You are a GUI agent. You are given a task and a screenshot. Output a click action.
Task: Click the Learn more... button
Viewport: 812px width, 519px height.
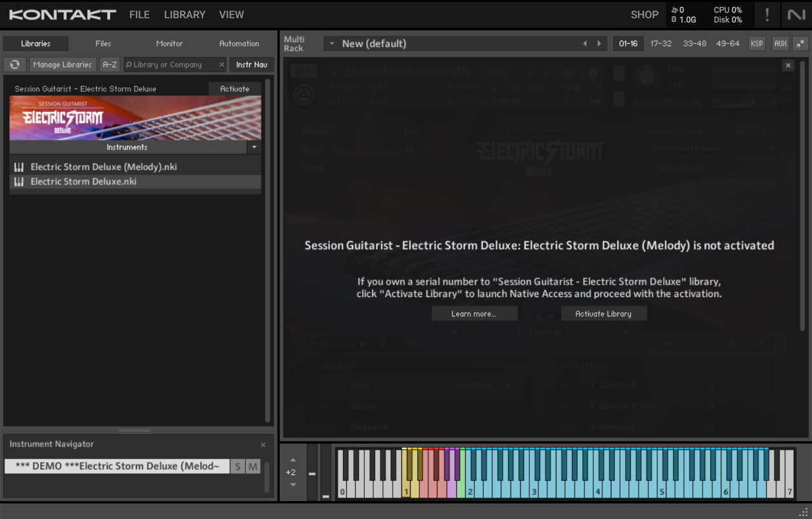pos(474,314)
